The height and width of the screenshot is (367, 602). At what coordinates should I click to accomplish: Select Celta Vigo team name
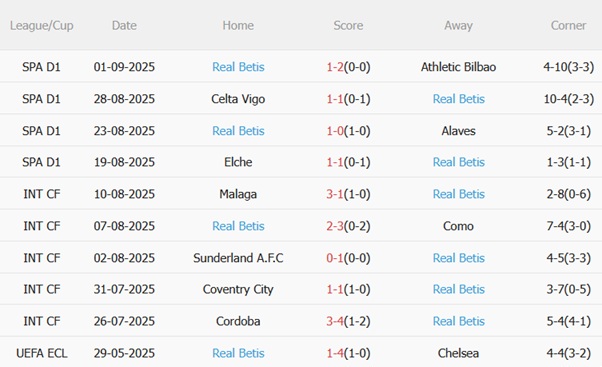238,99
